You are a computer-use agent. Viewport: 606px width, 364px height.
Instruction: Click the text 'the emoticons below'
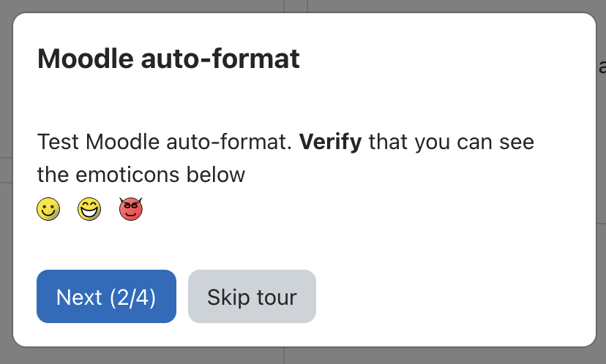point(141,175)
